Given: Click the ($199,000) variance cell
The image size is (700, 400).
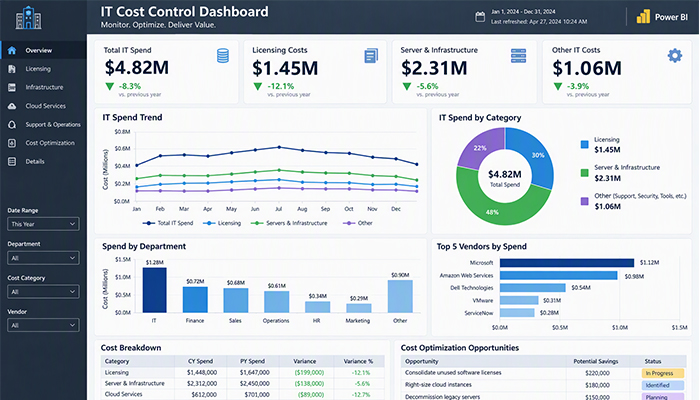Looking at the screenshot, I should (309, 372).
